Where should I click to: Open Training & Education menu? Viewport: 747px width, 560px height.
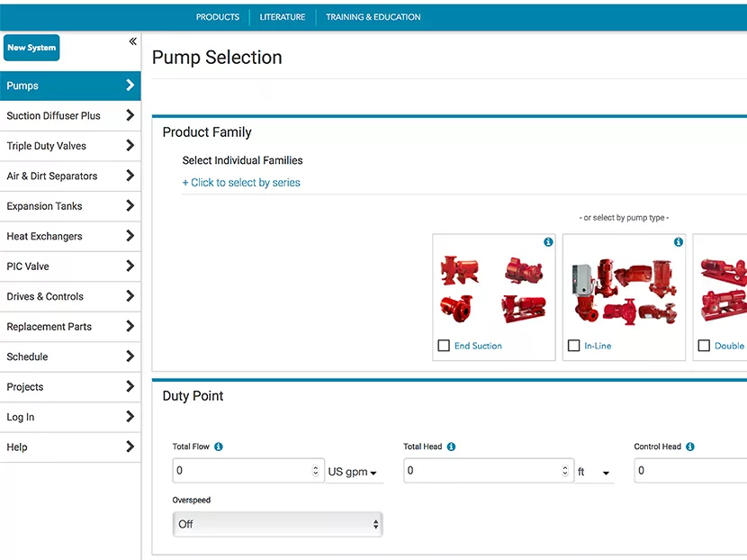pos(373,17)
